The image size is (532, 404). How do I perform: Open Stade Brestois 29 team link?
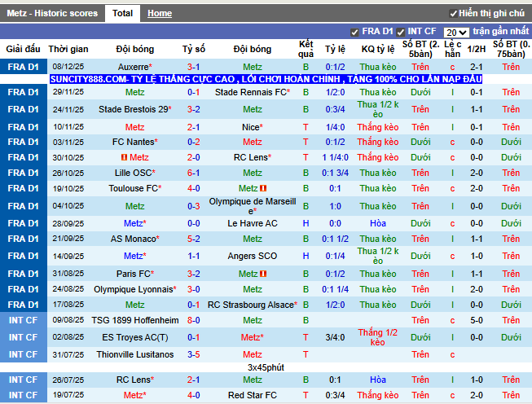click(x=135, y=110)
